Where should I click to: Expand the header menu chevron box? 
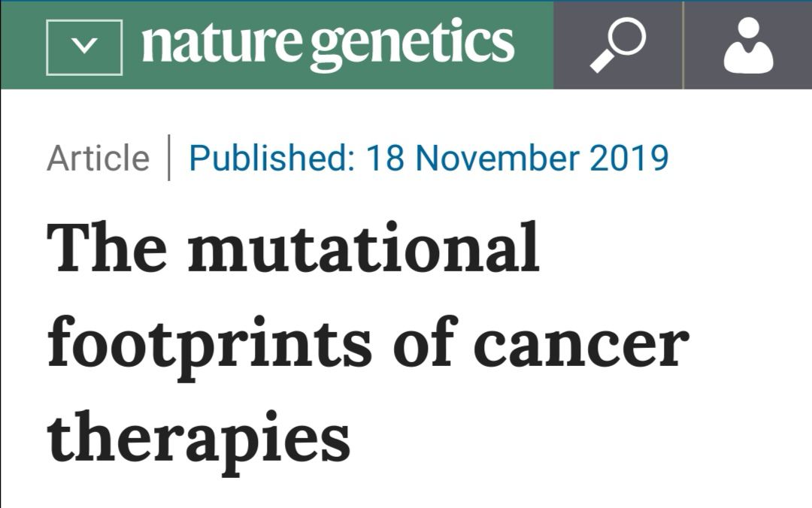[x=84, y=47]
